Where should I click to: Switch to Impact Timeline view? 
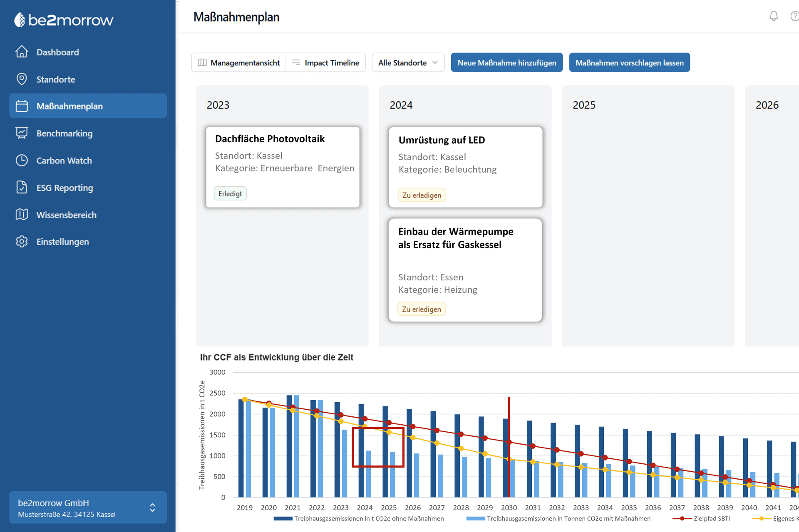(x=326, y=63)
